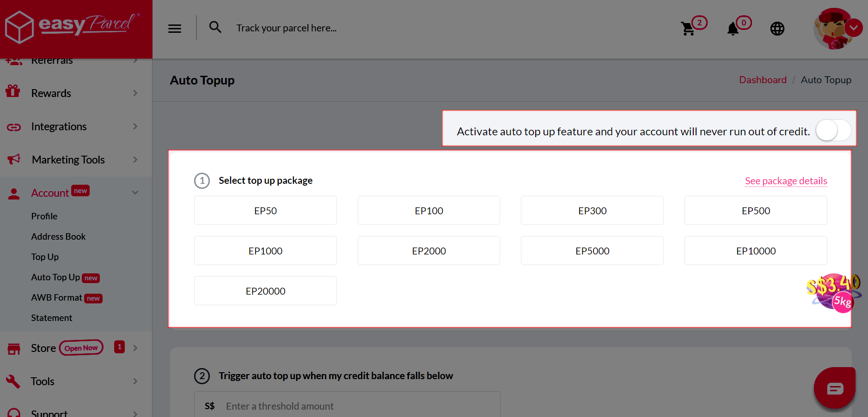Click the Rewards gift icon
The height and width of the screenshot is (417, 868).
point(13,91)
